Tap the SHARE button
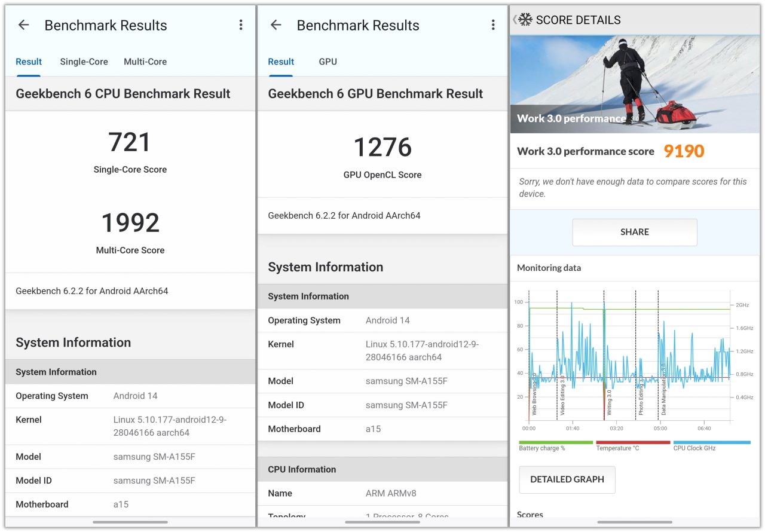 635,232
